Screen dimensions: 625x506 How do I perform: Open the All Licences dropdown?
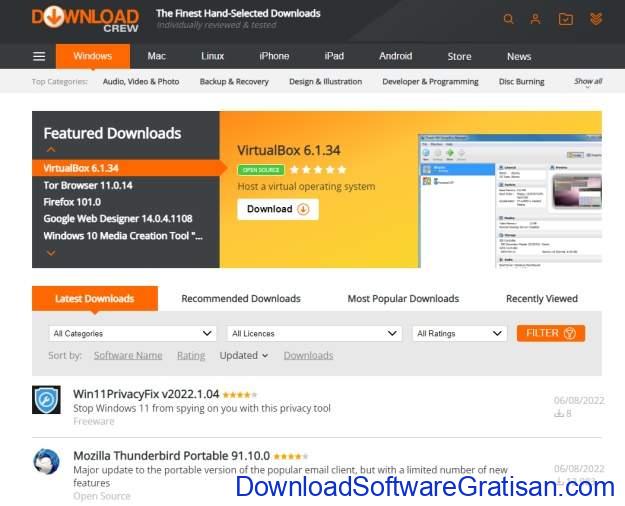[x=314, y=333]
